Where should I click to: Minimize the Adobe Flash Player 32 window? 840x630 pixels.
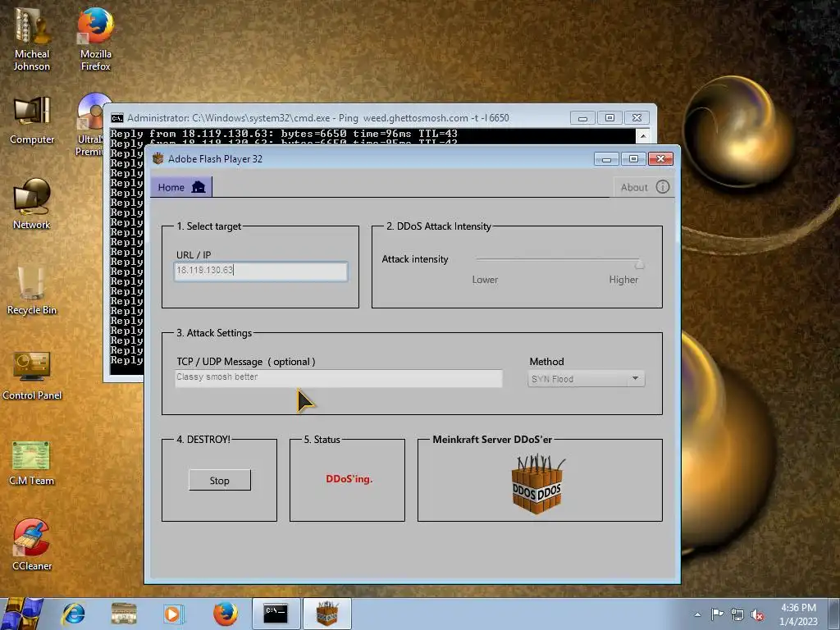click(x=606, y=159)
